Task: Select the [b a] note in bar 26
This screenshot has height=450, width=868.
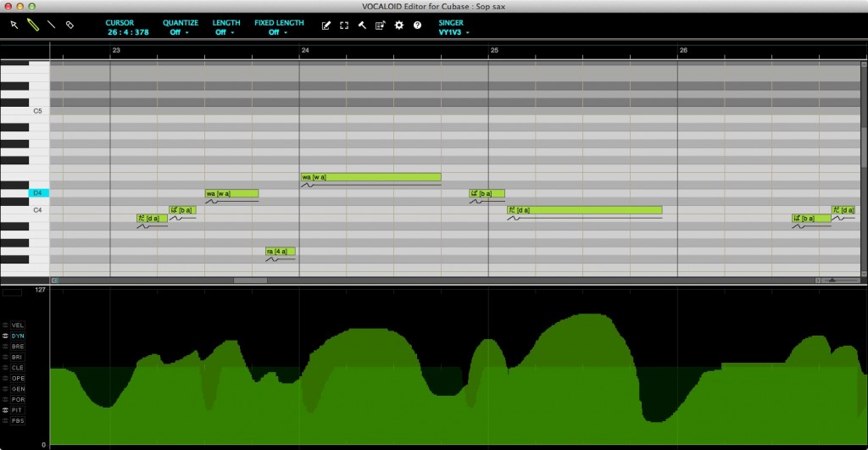Action: tap(811, 219)
